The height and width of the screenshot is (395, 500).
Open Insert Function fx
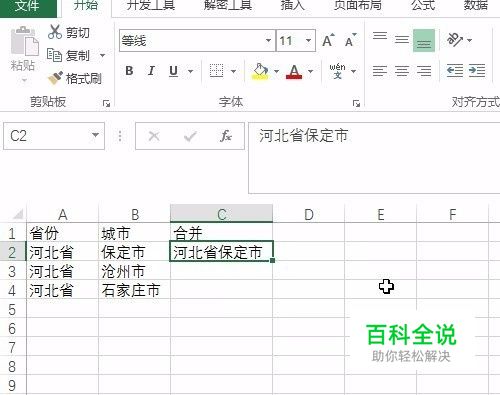[226, 136]
